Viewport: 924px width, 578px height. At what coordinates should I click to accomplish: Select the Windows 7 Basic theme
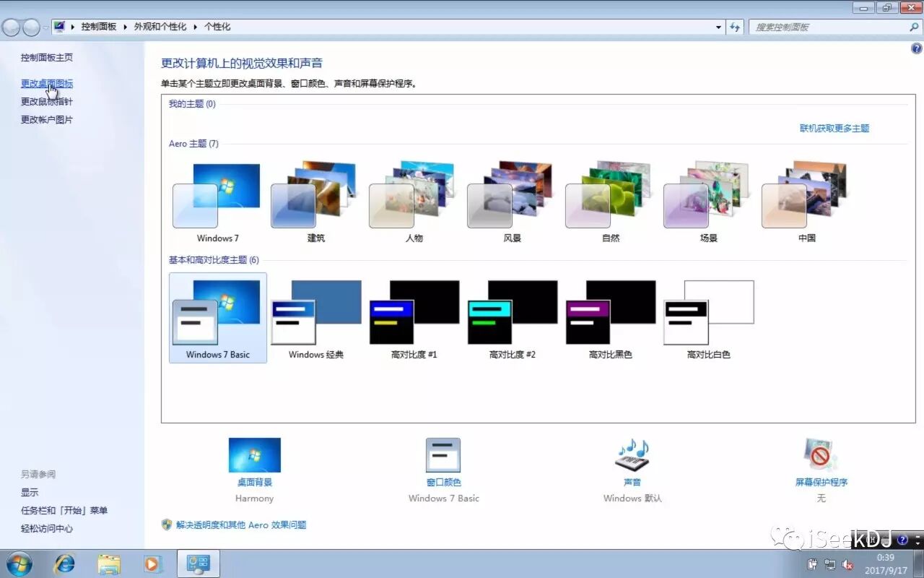217,318
